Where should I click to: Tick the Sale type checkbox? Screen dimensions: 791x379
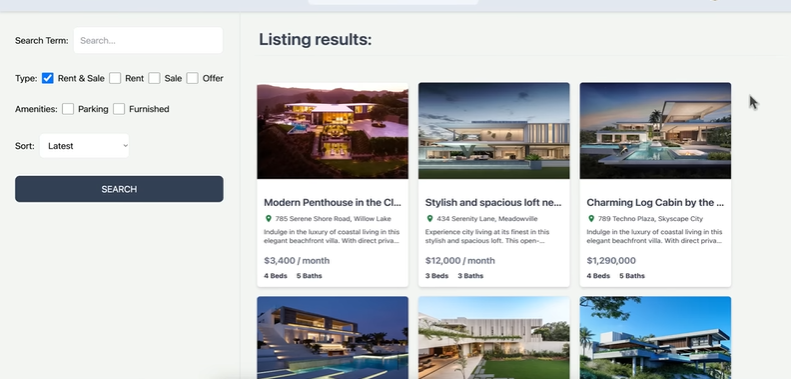click(154, 78)
